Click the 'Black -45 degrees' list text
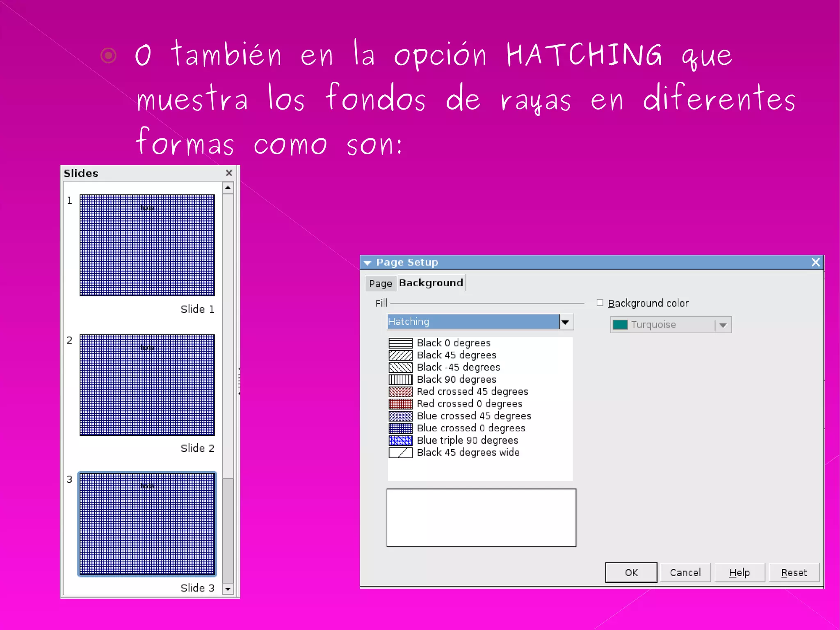Screen dimensions: 840x630 click(459, 367)
